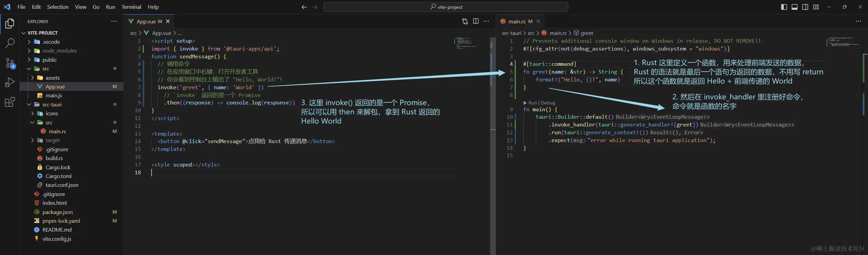Screen dimensions: 868x255
Task: Open the Run menu
Action: point(111,7)
